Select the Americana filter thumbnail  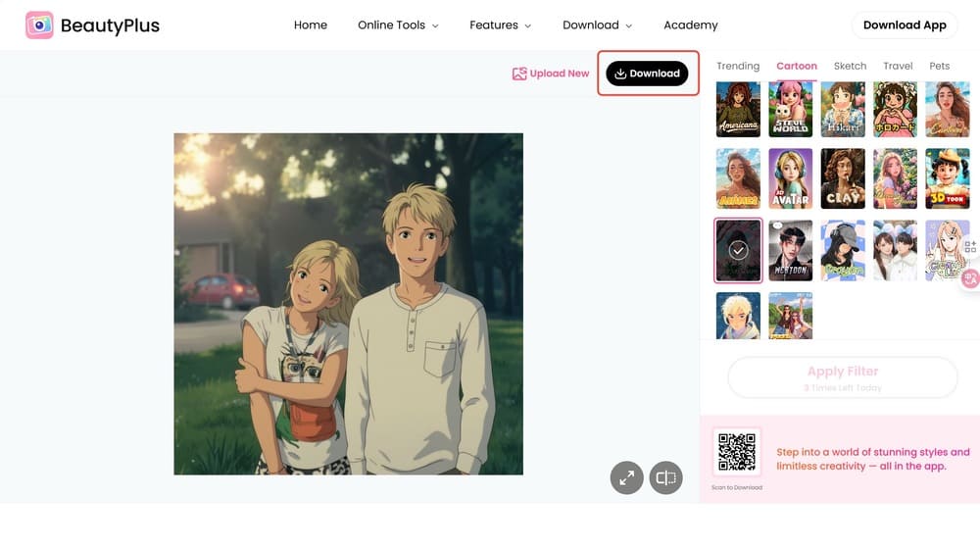738,110
